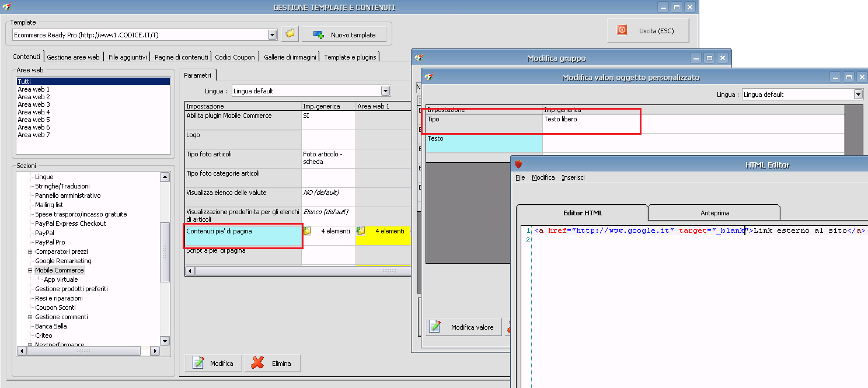The image size is (868, 388).
Task: Select PayPal Pro section
Action: (x=50, y=242)
